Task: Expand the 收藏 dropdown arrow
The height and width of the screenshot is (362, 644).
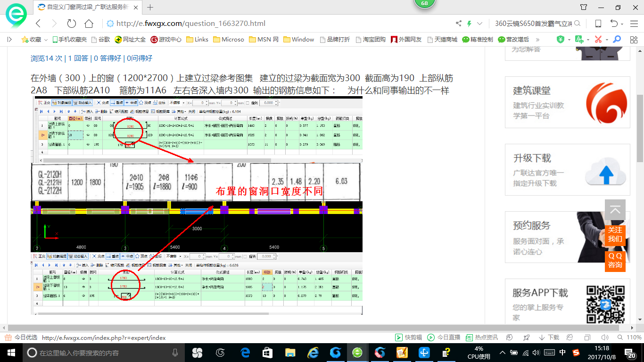Action: 46,40
